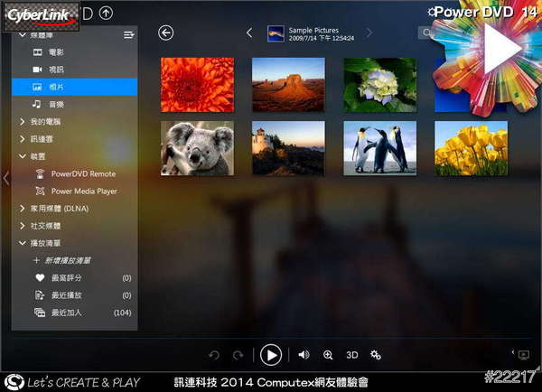Collapse the sidebar with left edge arrow

pyautogui.click(x=6, y=178)
